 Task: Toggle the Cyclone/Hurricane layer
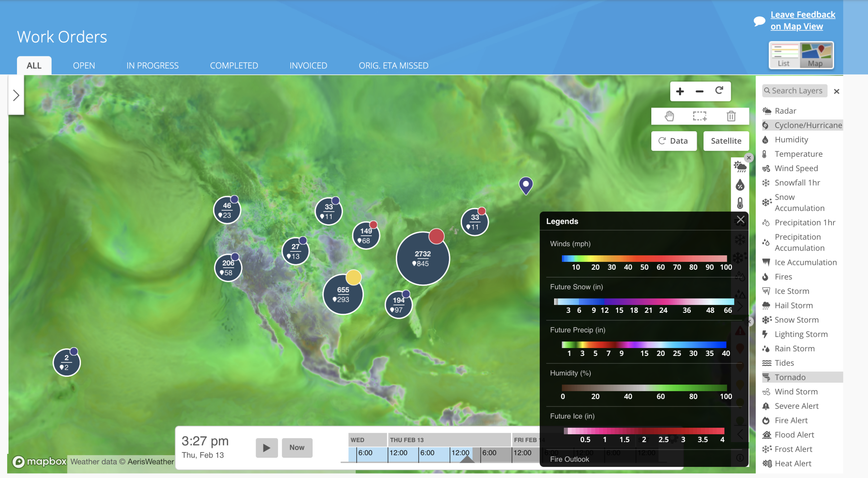(802, 125)
